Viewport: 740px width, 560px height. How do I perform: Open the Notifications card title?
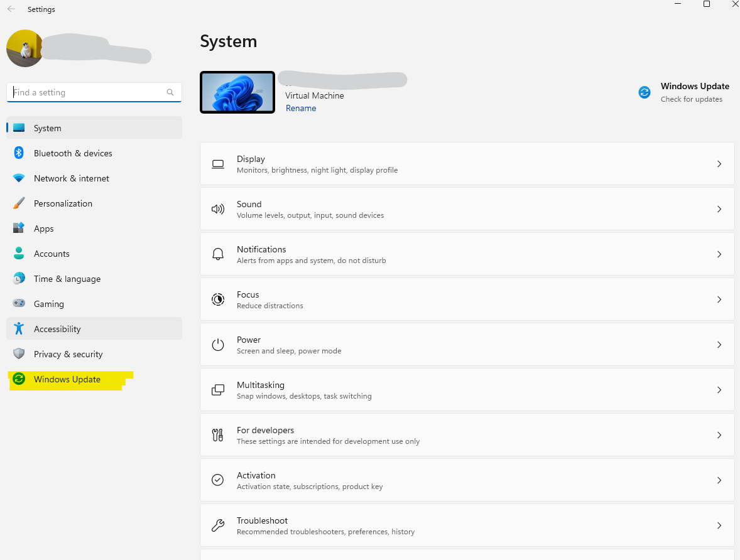click(x=261, y=249)
